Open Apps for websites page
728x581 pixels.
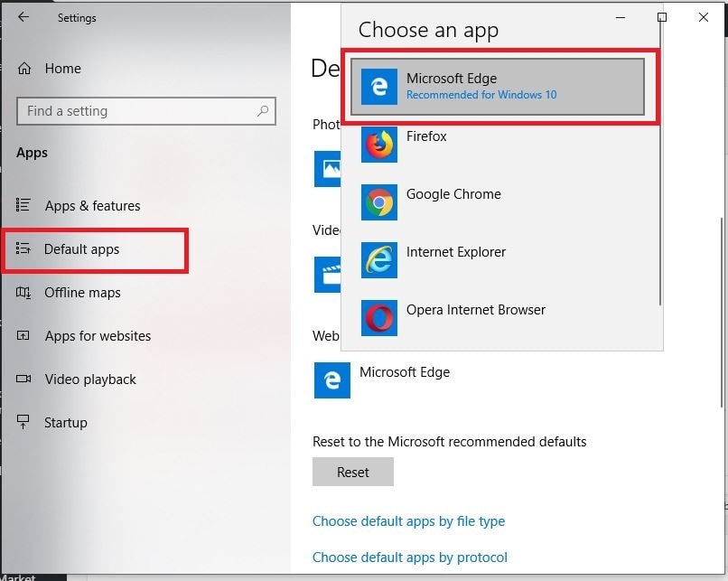98,336
